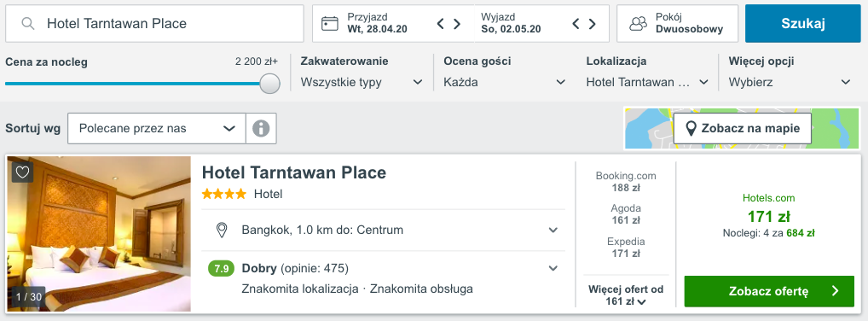The height and width of the screenshot is (321, 868).
Task: Advance check-in date with next arrow
Action: click(x=457, y=24)
